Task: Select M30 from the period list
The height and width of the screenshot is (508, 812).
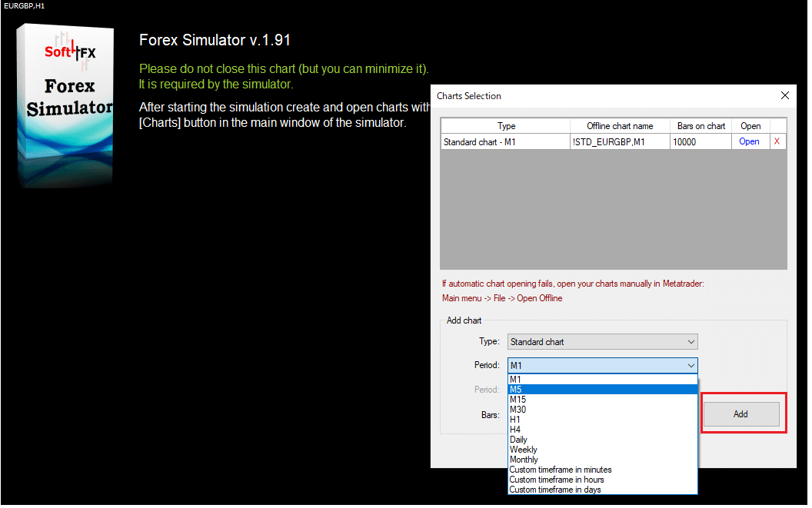Action: tap(602, 410)
